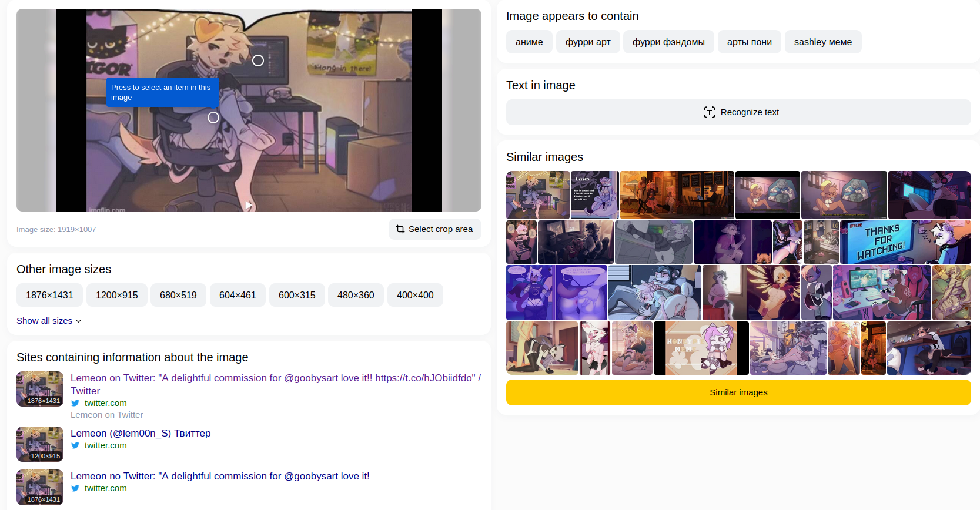Open the colorful computer desk similar image
Image resolution: width=980 pixels, height=510 pixels.
[882, 293]
